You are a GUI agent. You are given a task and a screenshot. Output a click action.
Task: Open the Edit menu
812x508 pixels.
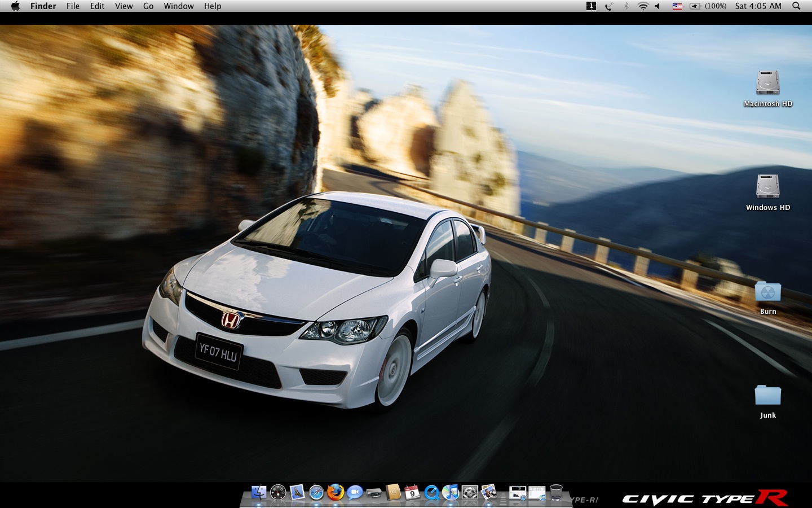(x=97, y=6)
